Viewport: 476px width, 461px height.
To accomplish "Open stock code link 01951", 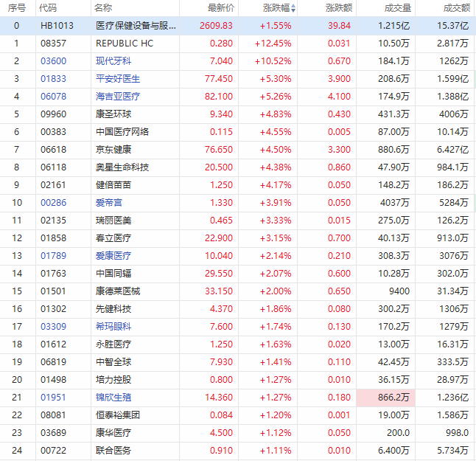I will pyautogui.click(x=54, y=397).
